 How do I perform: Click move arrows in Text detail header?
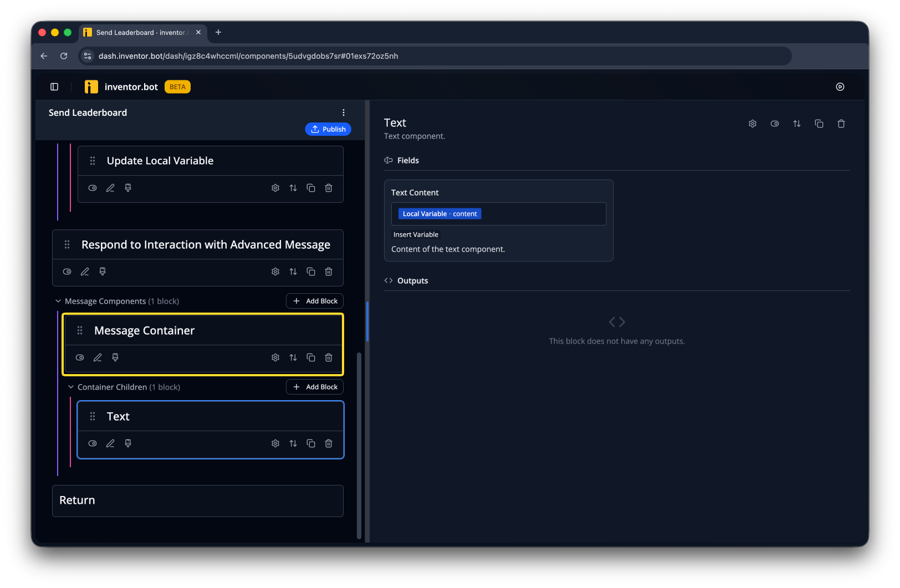pyautogui.click(x=797, y=124)
